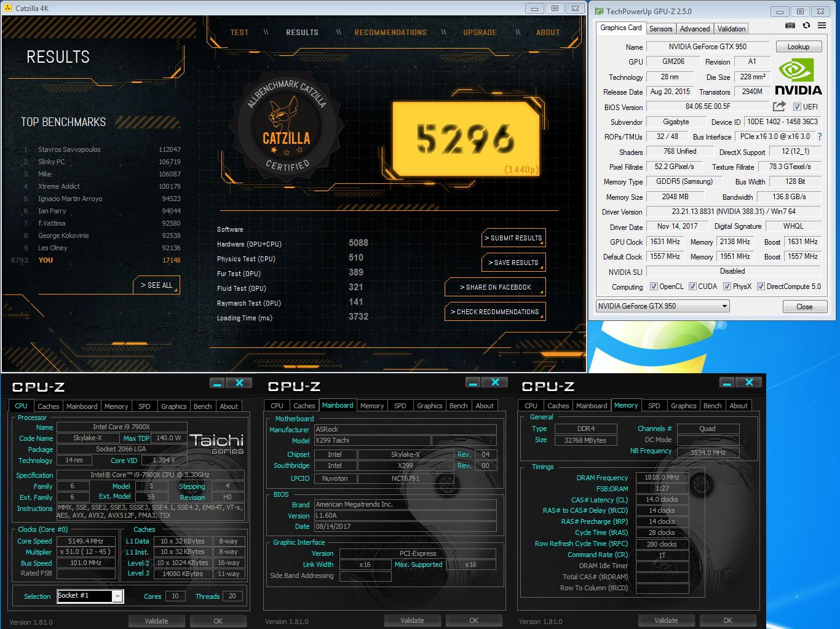Click the GPU-Z refresh icon
Screen dimensions: 840x629
click(806, 25)
